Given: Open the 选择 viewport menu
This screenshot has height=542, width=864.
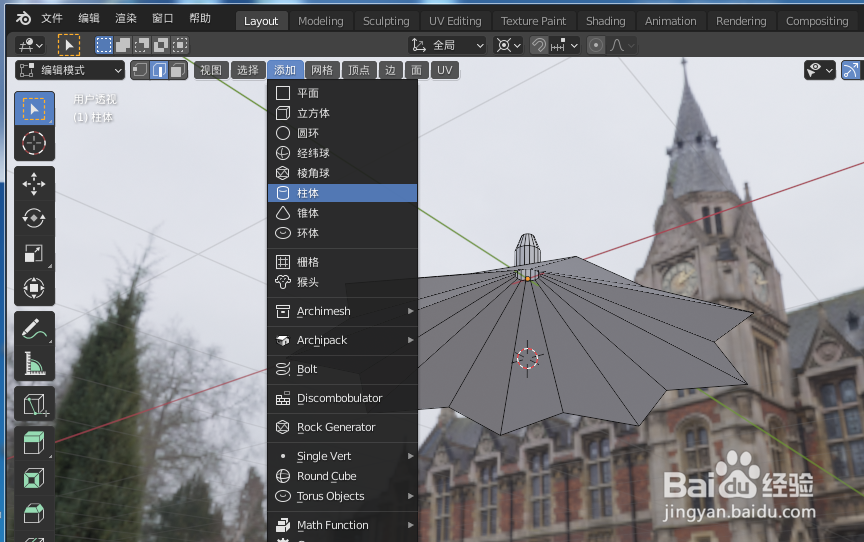Looking at the screenshot, I should point(248,70).
